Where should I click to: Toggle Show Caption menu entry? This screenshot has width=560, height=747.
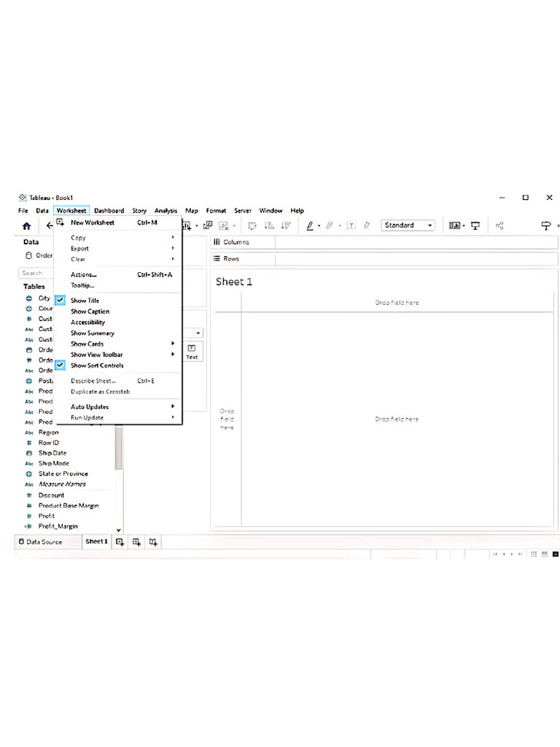[90, 311]
